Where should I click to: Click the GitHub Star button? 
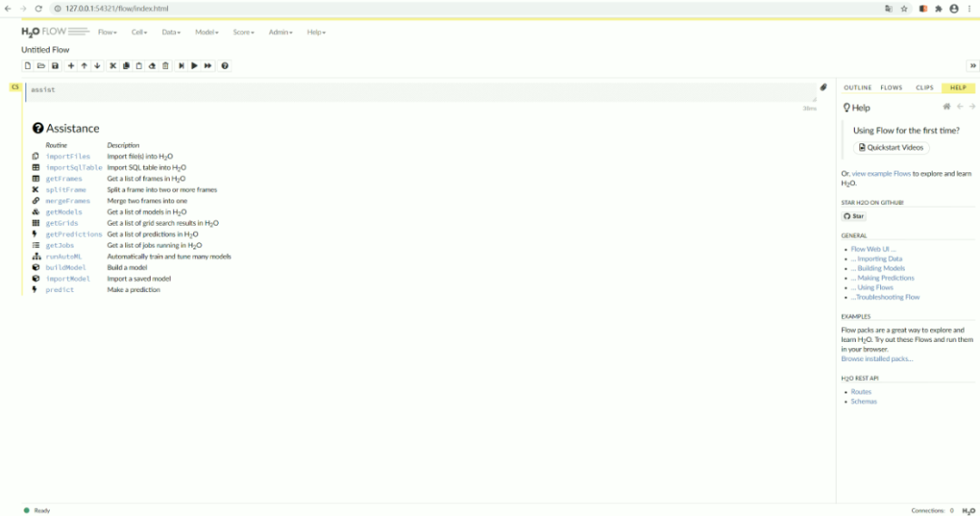pyautogui.click(x=854, y=216)
